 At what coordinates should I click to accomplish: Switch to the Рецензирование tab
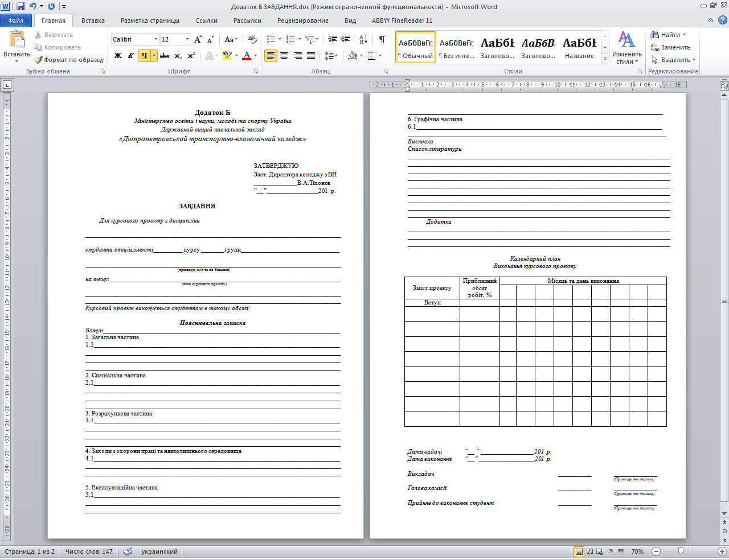[x=303, y=20]
